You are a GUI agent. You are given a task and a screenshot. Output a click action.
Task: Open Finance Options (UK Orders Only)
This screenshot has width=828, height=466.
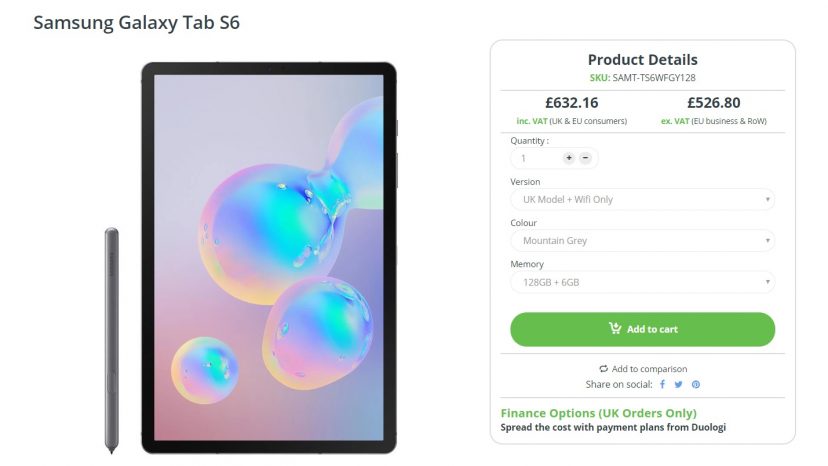[598, 413]
